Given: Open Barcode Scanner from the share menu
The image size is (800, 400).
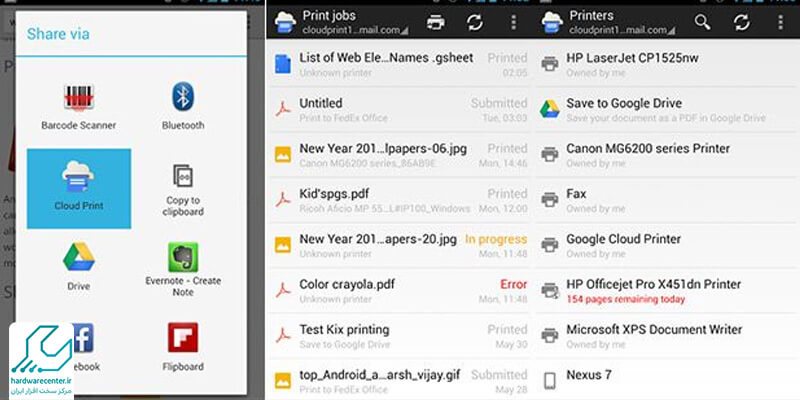Looking at the screenshot, I should 79,107.
